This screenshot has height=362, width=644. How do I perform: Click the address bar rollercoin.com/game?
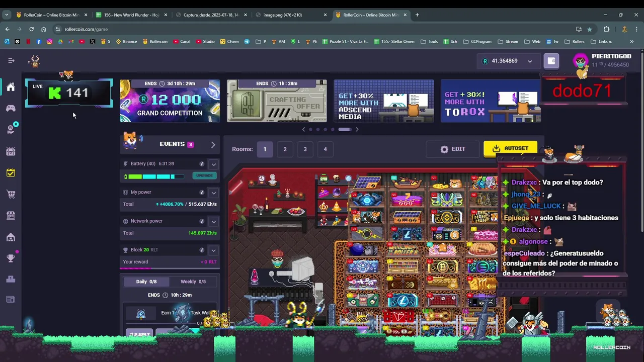[312, 29]
